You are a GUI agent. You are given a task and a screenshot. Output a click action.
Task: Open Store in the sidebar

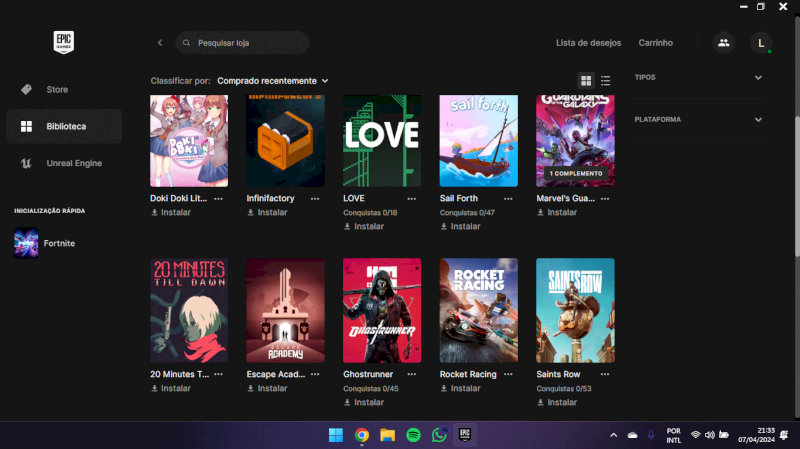point(57,90)
